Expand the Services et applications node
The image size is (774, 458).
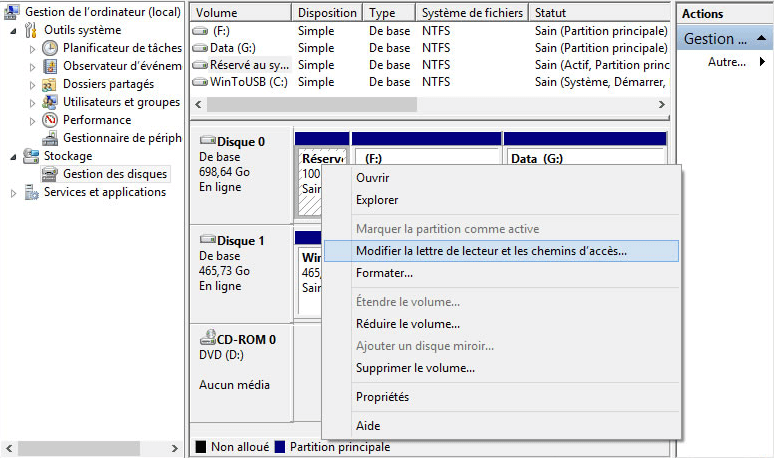[13, 193]
